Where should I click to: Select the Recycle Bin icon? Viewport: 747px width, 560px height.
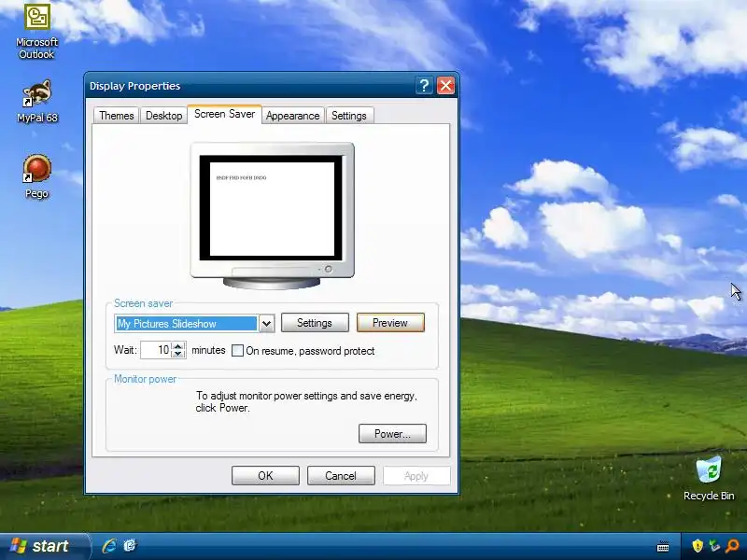(x=709, y=479)
